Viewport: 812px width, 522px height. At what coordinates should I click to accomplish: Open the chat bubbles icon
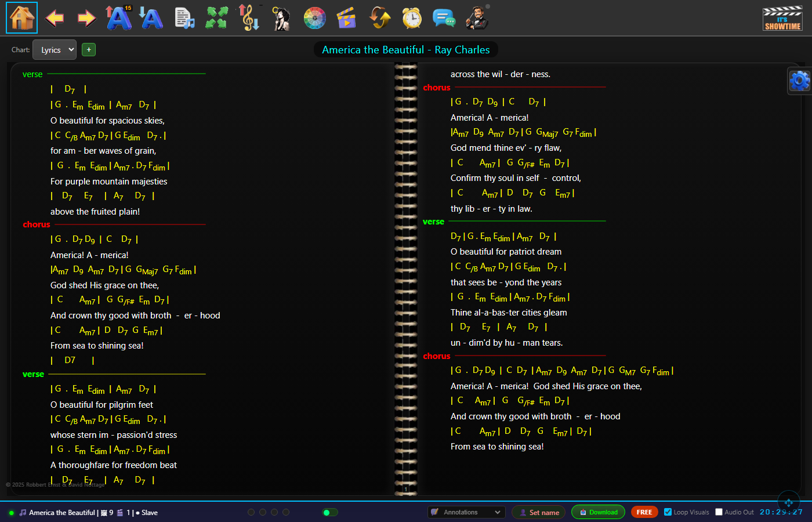pos(444,18)
